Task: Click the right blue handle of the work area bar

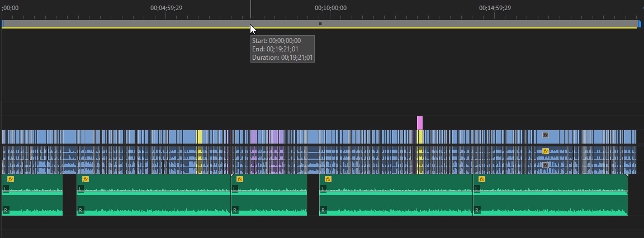Action: click(x=640, y=24)
